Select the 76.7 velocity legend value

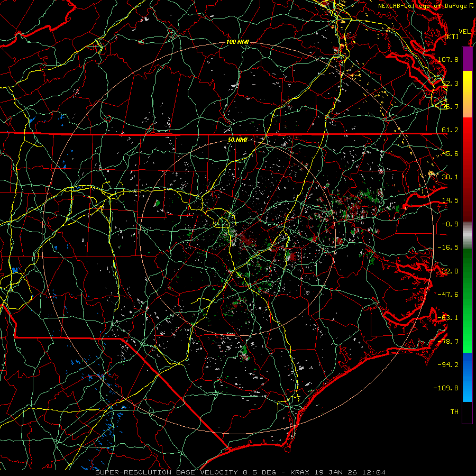(450, 106)
